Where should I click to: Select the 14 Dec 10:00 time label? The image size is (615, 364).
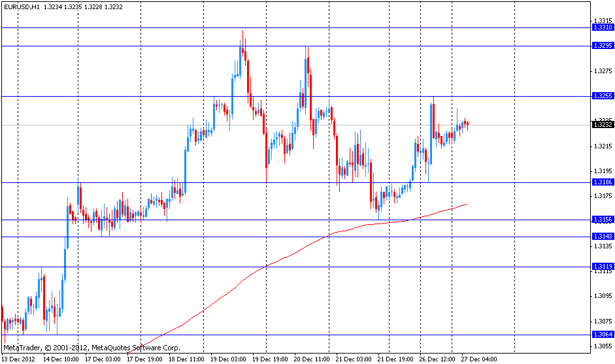[61, 359]
